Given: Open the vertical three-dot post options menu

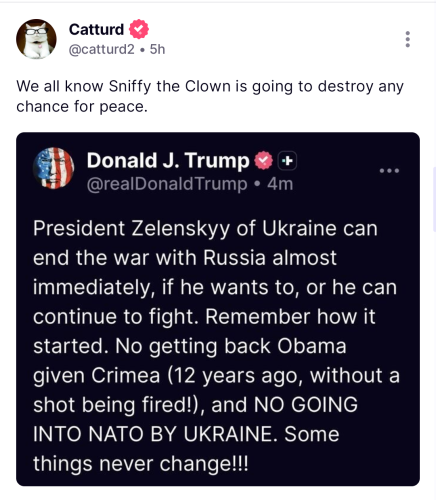Looking at the screenshot, I should 407,39.
